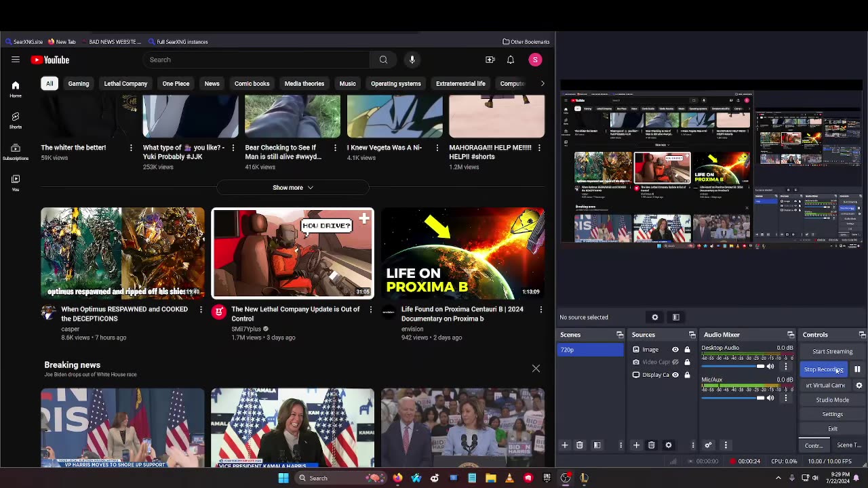This screenshot has height=488, width=868.
Task: Open options for Optimus RESPAWNED video
Action: 201,310
